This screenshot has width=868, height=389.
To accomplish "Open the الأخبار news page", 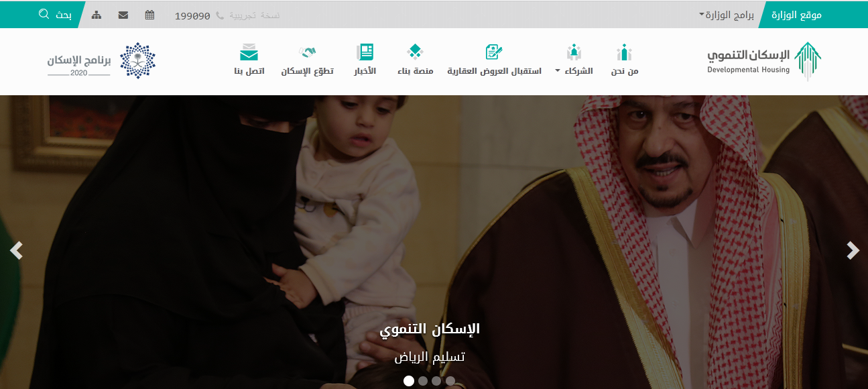I will [x=365, y=70].
